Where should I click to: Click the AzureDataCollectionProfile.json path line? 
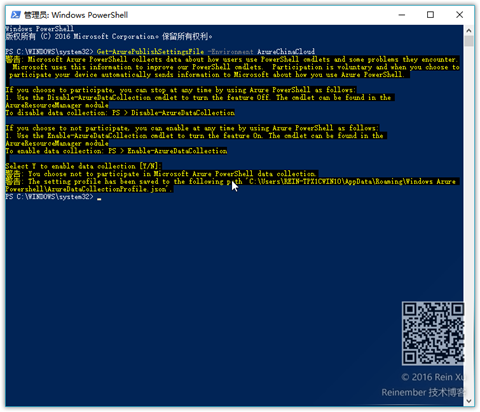click(x=89, y=189)
